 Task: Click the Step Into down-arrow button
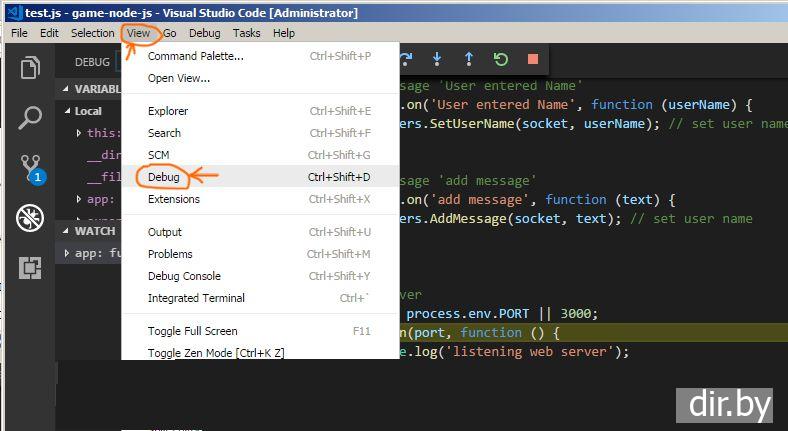[x=437, y=59]
